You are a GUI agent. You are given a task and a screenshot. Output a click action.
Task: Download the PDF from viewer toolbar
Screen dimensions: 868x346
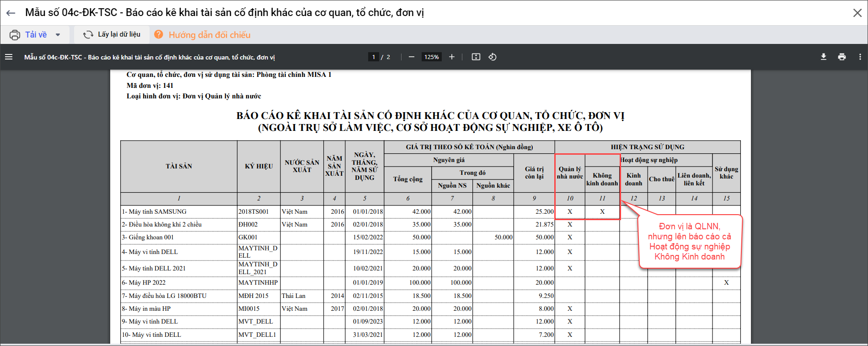824,57
